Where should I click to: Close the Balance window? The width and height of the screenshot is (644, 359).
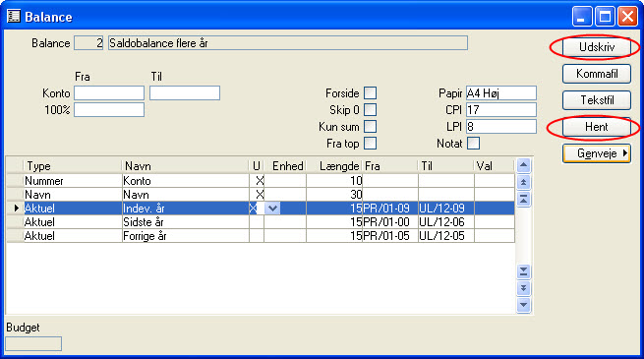tap(627, 17)
